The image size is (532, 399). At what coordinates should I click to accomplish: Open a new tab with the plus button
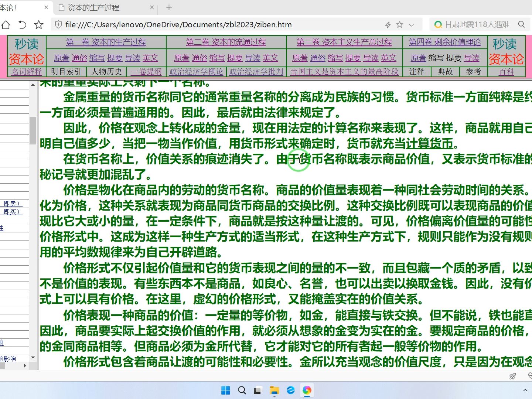(169, 7)
